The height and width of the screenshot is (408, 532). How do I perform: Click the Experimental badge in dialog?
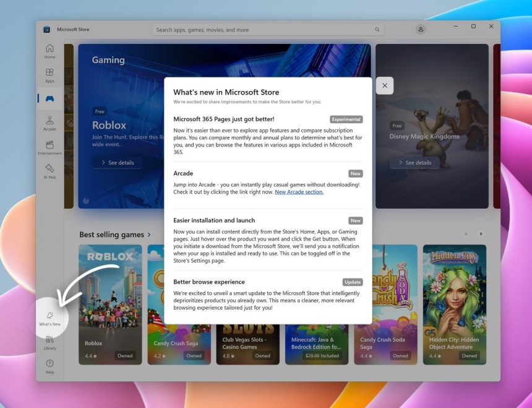[x=346, y=119]
